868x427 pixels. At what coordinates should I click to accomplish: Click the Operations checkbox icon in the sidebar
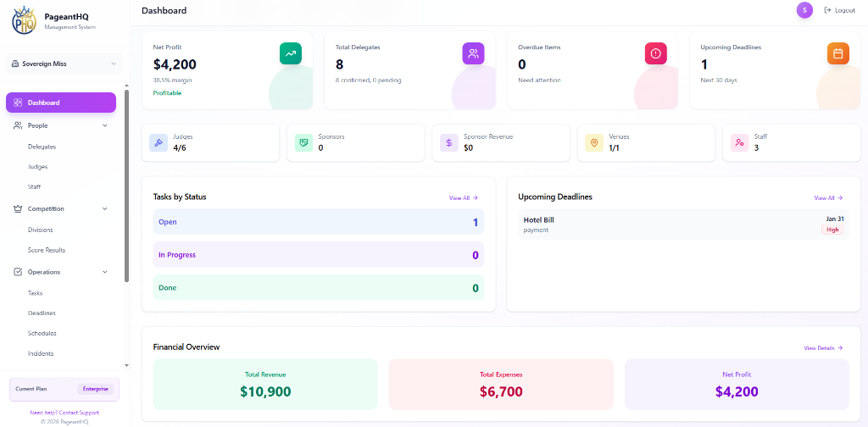coord(18,272)
